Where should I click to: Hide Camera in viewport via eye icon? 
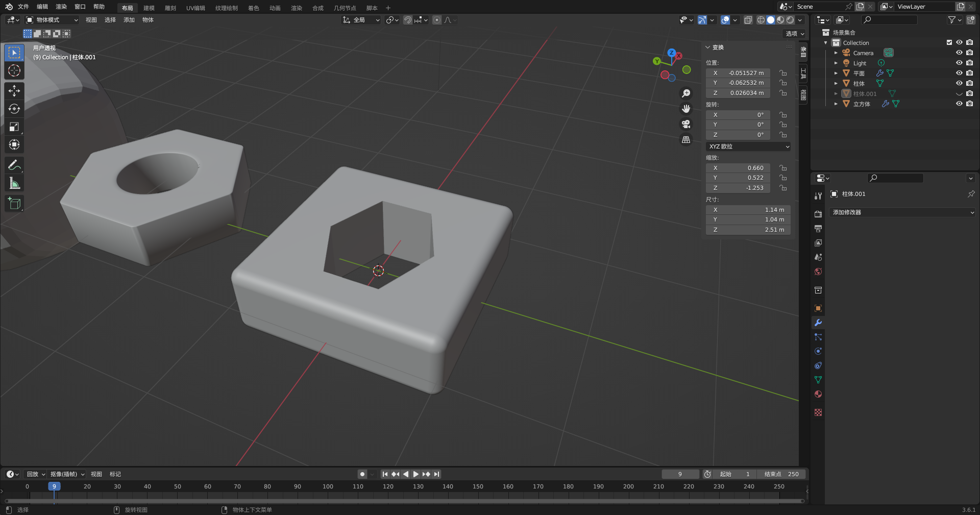click(959, 53)
